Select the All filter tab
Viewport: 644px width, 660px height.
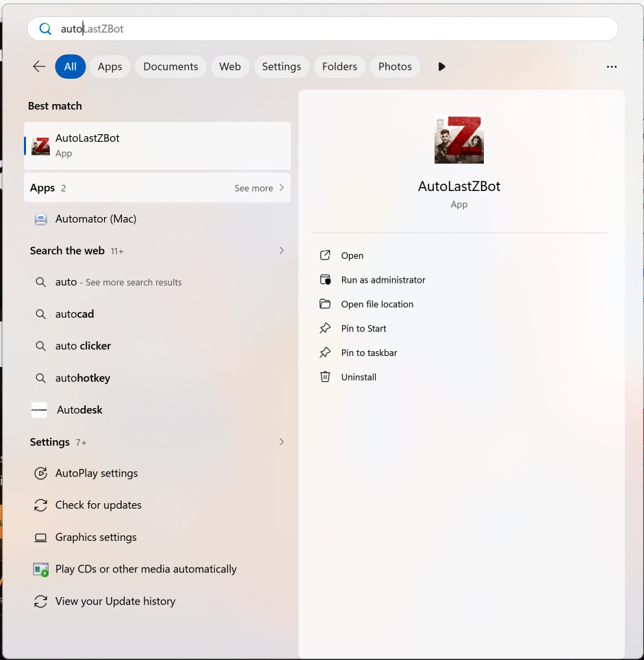coord(70,66)
